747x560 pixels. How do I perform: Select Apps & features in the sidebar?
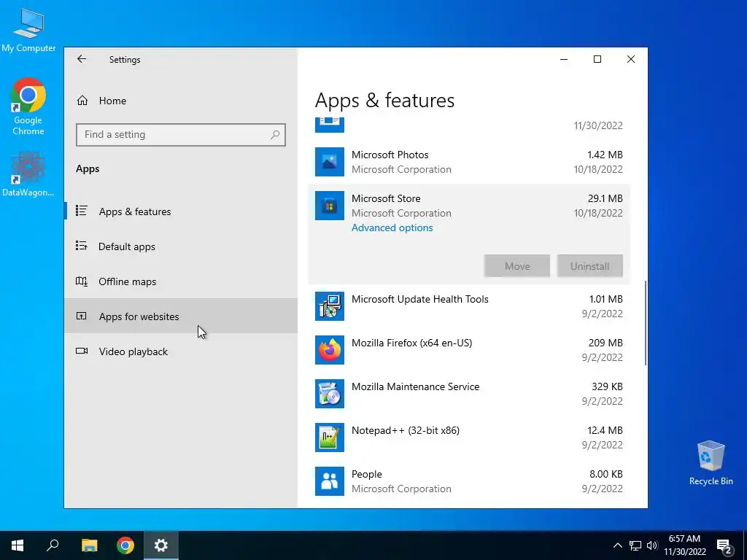tap(181, 211)
